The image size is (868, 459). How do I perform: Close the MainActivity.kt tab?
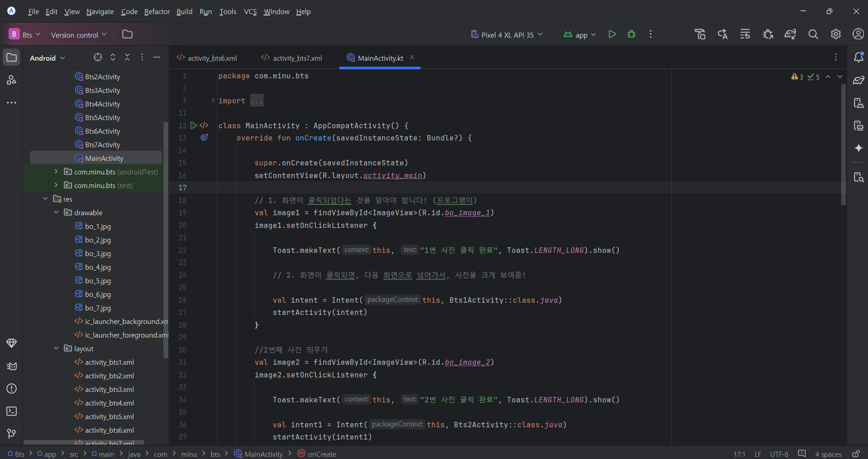[x=412, y=58]
